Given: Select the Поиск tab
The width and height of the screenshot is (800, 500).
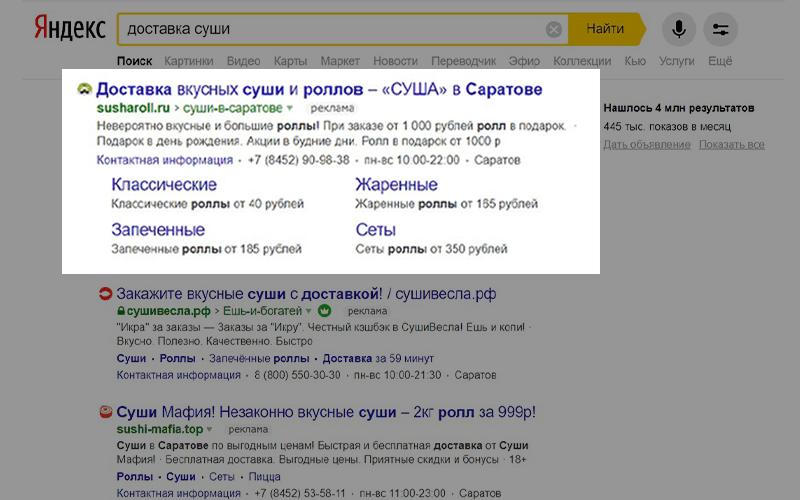Looking at the screenshot, I should [134, 61].
